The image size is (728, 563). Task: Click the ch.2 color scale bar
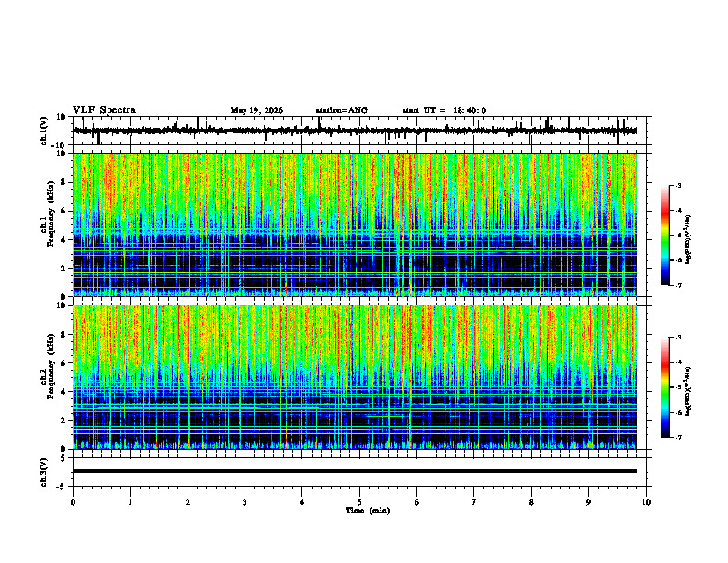(x=665, y=387)
